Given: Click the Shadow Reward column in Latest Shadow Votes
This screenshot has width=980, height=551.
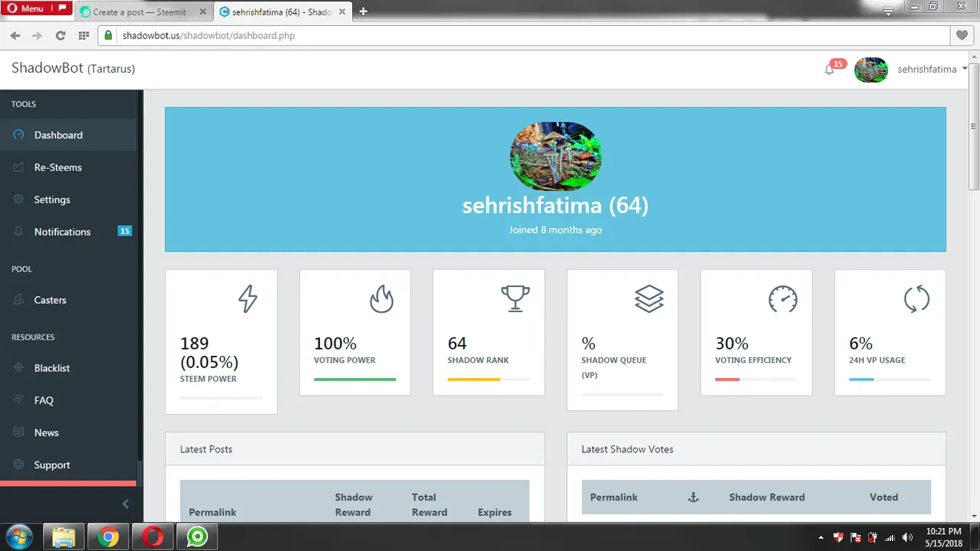Looking at the screenshot, I should (766, 497).
